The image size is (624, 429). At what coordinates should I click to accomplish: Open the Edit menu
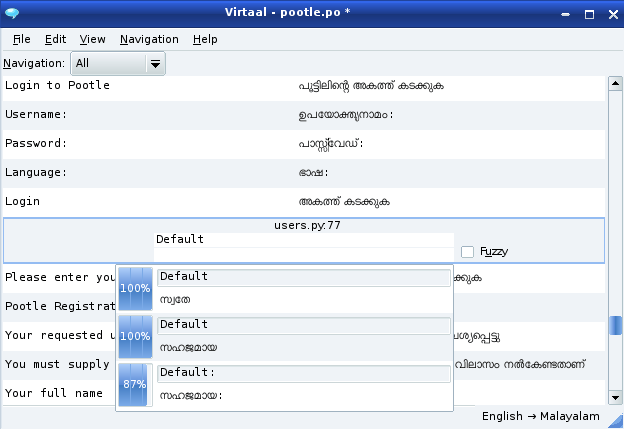(55, 39)
